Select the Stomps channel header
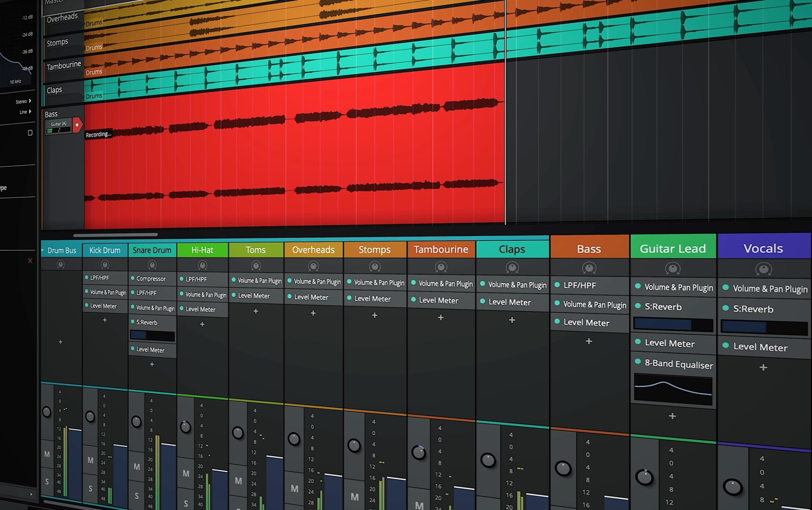The height and width of the screenshot is (510, 812). pos(374,249)
